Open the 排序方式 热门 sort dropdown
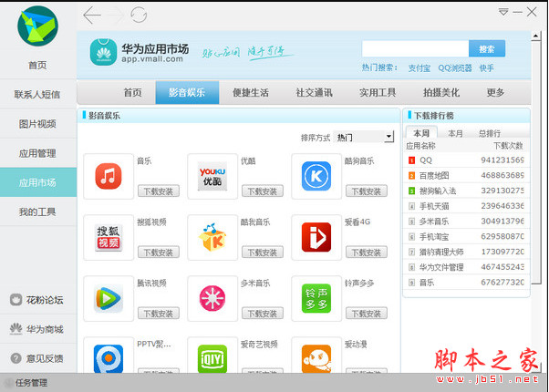The height and width of the screenshot is (392, 549). click(x=364, y=137)
